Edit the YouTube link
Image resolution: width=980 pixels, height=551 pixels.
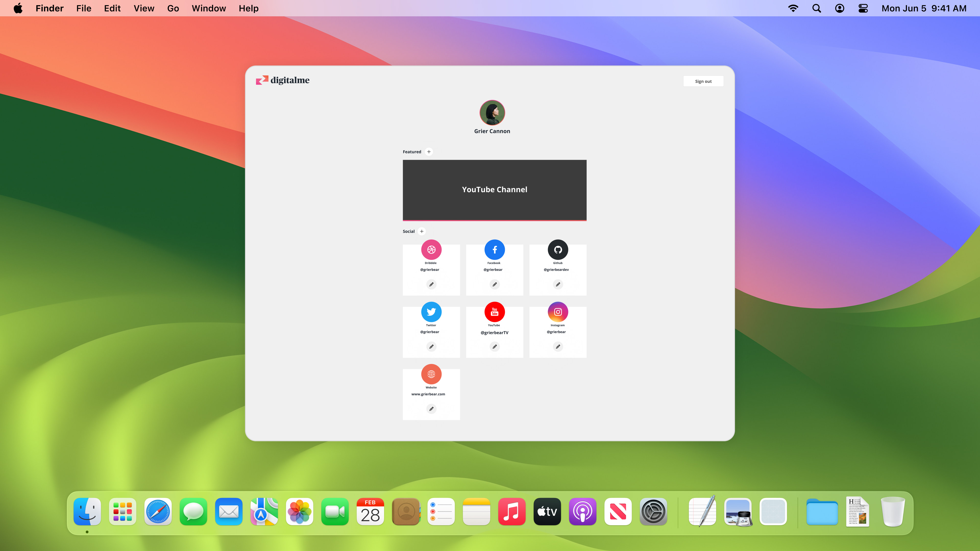click(x=495, y=347)
